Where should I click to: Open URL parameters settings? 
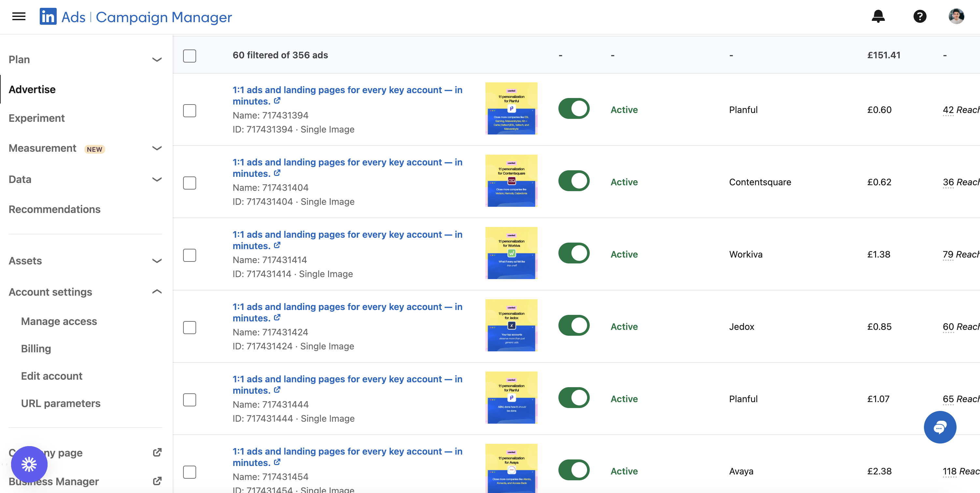(x=61, y=403)
